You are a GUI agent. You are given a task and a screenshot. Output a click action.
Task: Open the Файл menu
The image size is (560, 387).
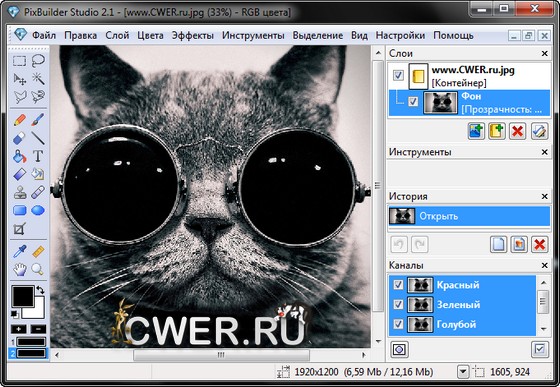point(44,35)
